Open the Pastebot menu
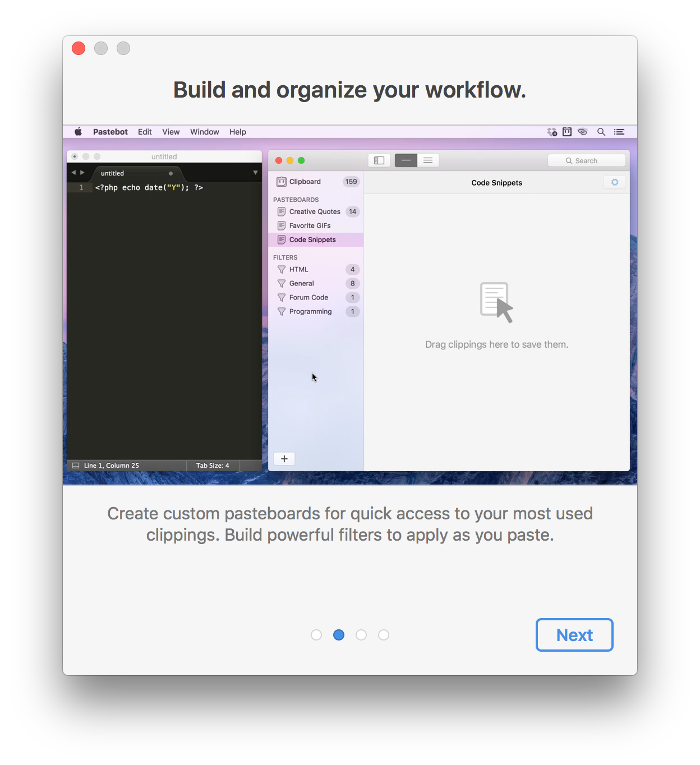 pyautogui.click(x=110, y=132)
